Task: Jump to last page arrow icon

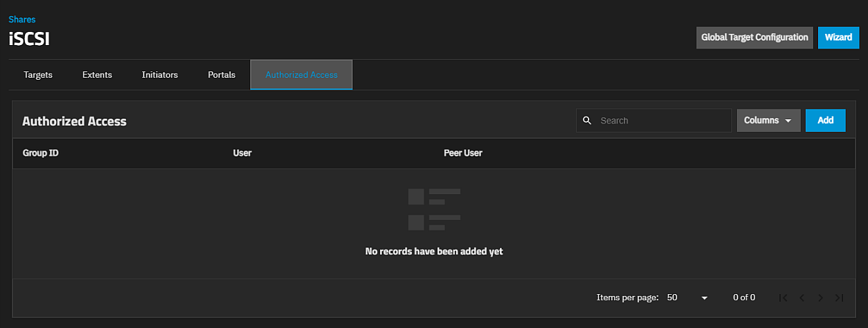Action: (x=839, y=297)
